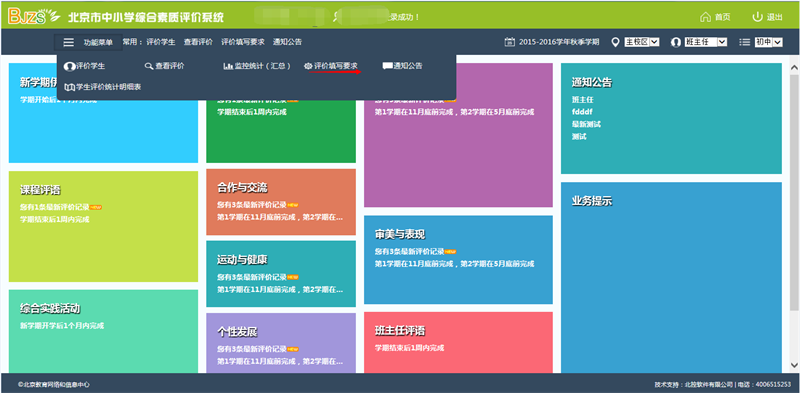Click the list icon beside 初中
The image size is (800, 393).
745,42
